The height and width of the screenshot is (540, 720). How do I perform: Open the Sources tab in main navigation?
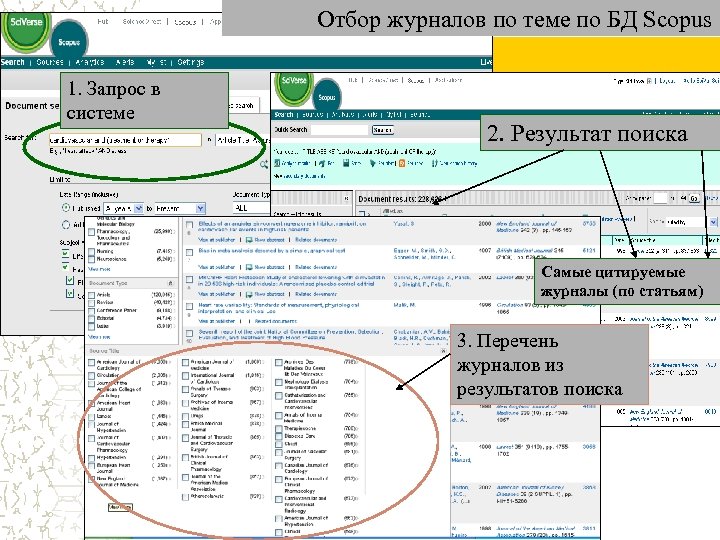click(50, 62)
